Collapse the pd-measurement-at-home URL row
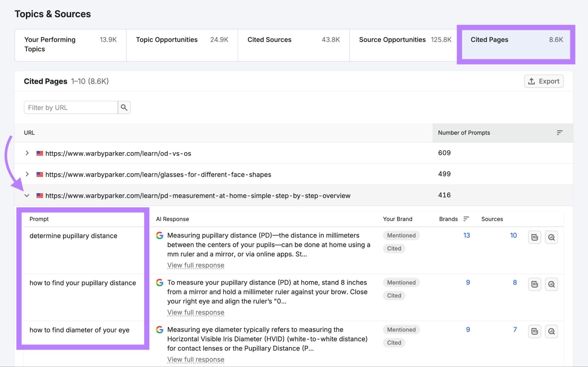The image size is (588, 367). point(27,196)
